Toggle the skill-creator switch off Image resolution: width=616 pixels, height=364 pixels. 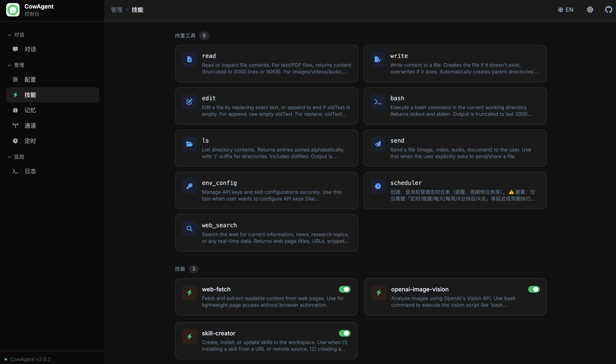pyautogui.click(x=345, y=333)
